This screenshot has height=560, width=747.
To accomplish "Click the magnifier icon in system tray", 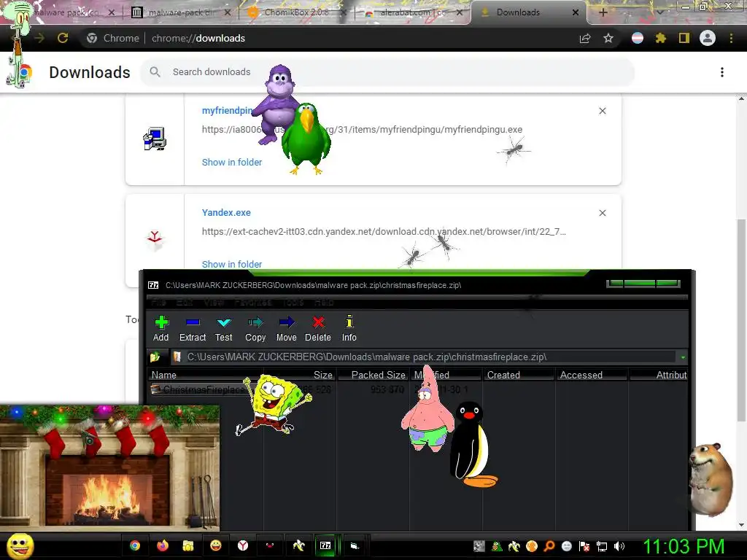I will [549, 546].
